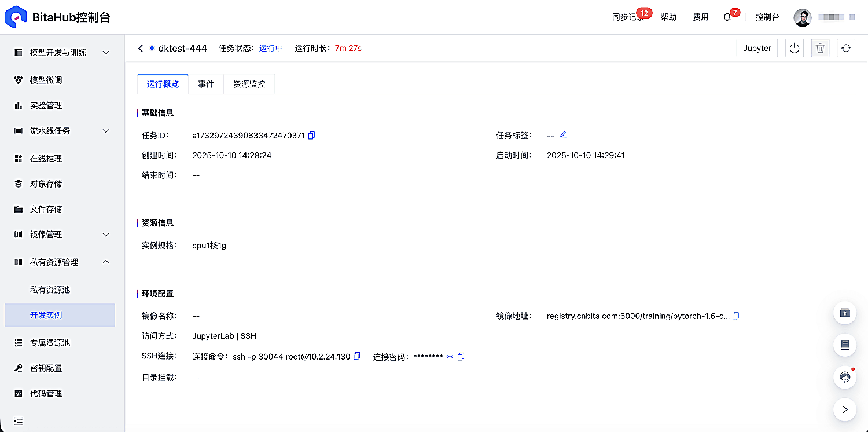Open the user avatar menu
868x432 pixels.
click(x=803, y=17)
